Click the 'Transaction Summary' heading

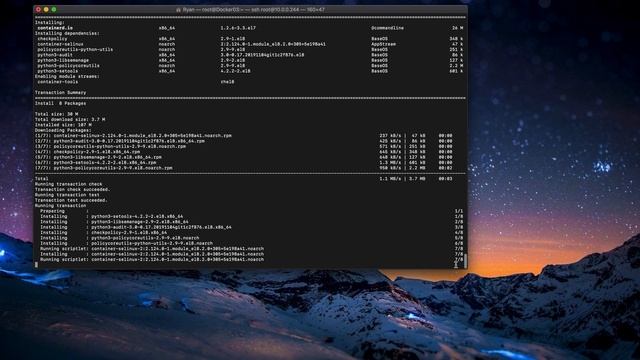tap(60, 93)
